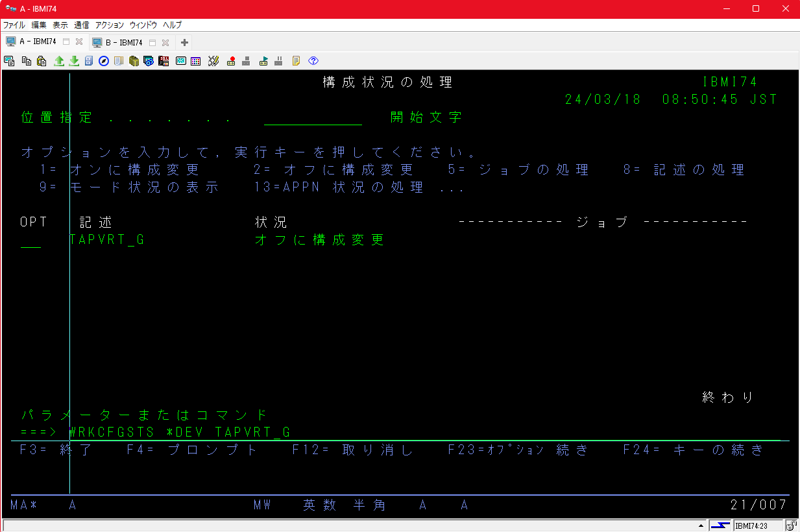Click the Copy icon in toolbar
The image size is (800, 532).
(26, 61)
